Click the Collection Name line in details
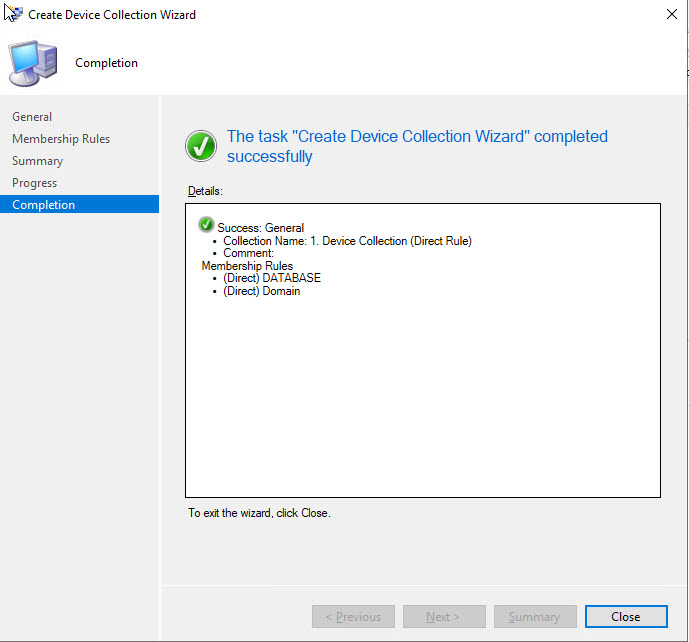Viewport: 689px width, 642px height. tap(347, 241)
